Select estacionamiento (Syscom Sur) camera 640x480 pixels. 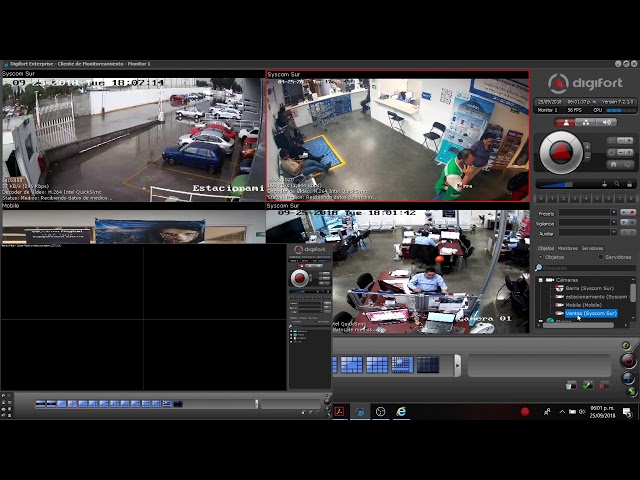point(596,297)
